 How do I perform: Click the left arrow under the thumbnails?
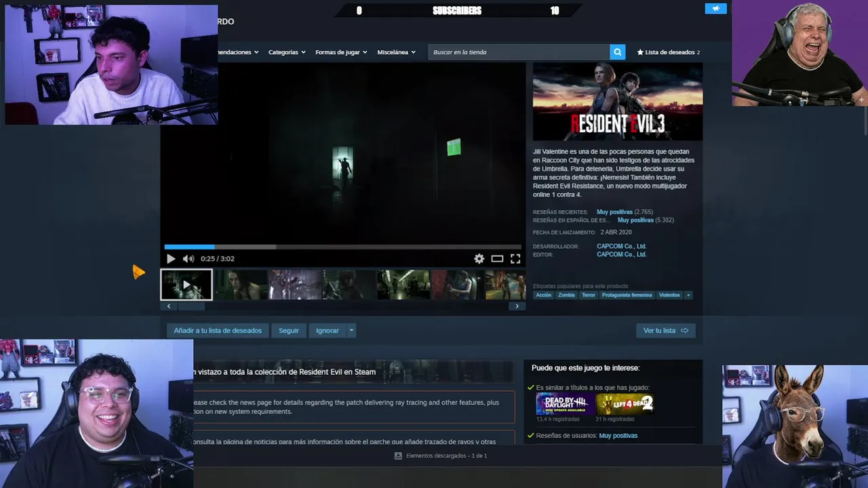point(169,306)
